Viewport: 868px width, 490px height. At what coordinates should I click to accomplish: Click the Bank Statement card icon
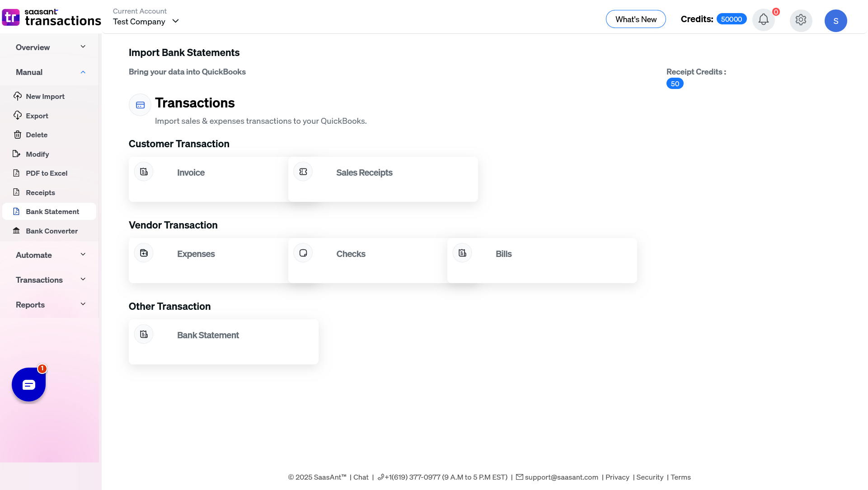(x=144, y=335)
